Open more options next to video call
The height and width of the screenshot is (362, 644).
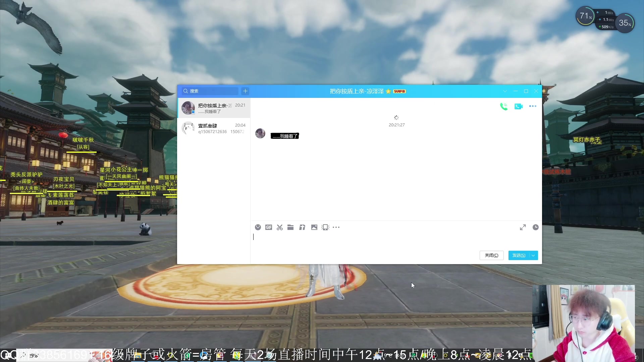[x=533, y=106]
